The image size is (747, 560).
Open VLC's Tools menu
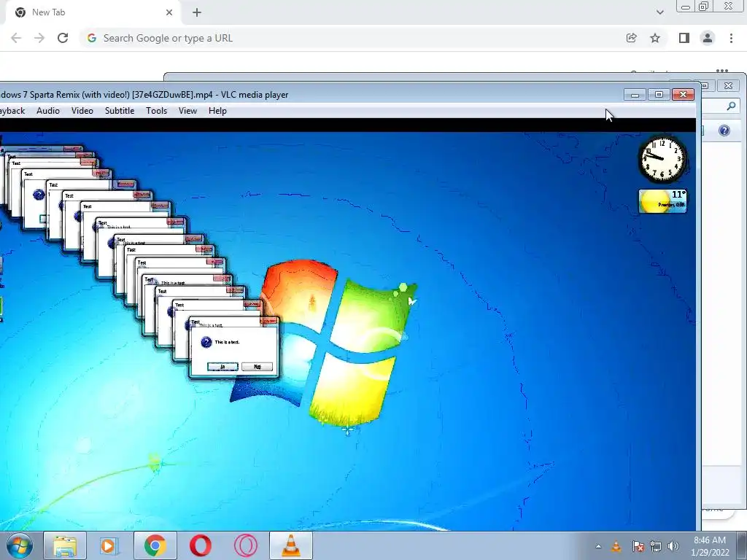tap(156, 111)
